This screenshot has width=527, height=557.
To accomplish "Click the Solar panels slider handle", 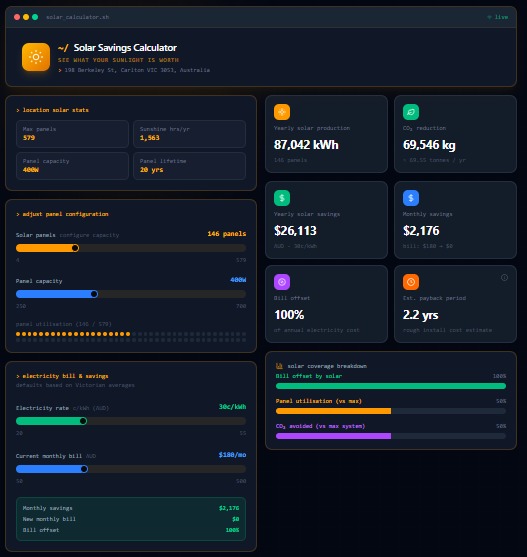I will (75, 248).
